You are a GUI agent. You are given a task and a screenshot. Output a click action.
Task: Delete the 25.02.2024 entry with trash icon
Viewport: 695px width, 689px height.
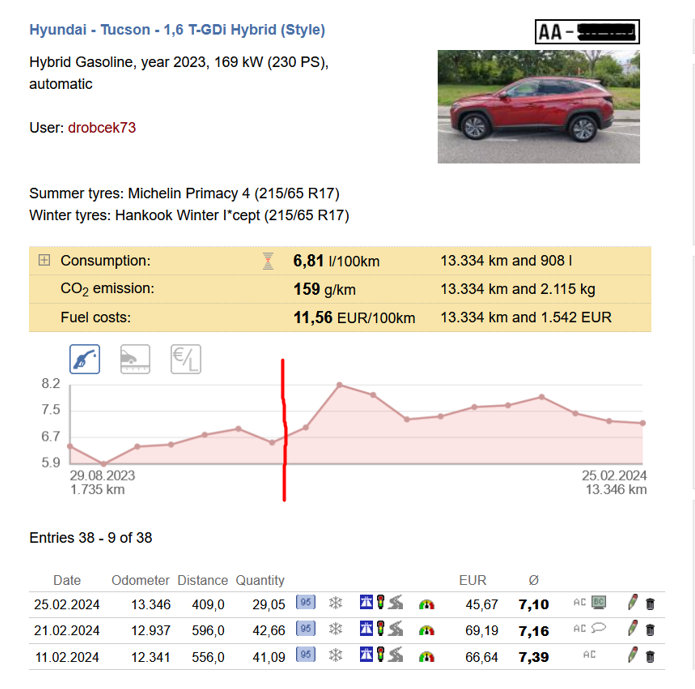(x=650, y=604)
